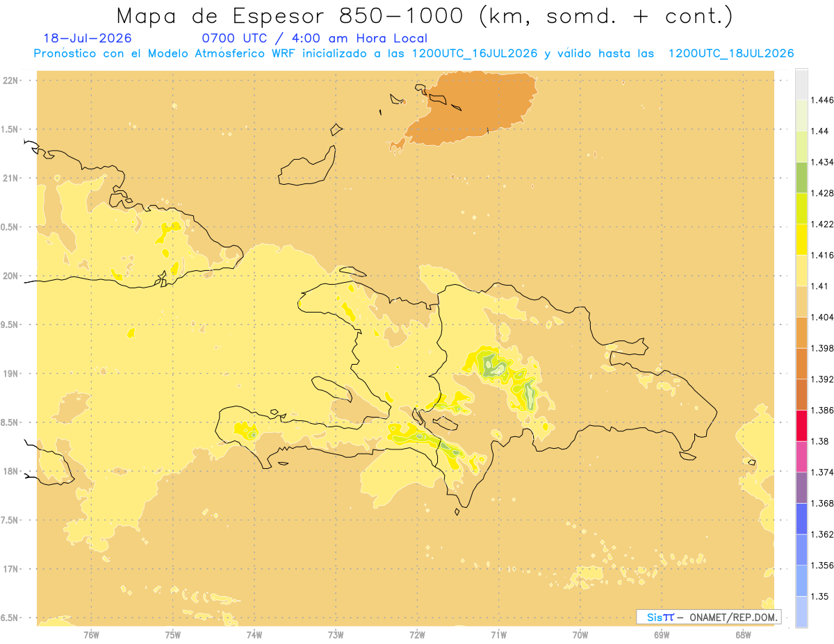This screenshot has width=834, height=644.
Task: Click the green 1.428–1.434 legend swatch
Action: (x=801, y=177)
